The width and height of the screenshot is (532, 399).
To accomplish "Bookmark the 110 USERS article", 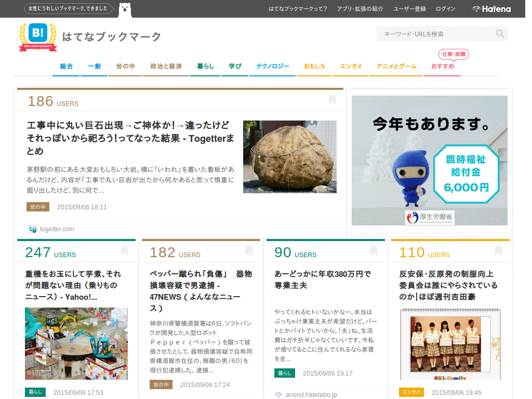I will click(498, 251).
